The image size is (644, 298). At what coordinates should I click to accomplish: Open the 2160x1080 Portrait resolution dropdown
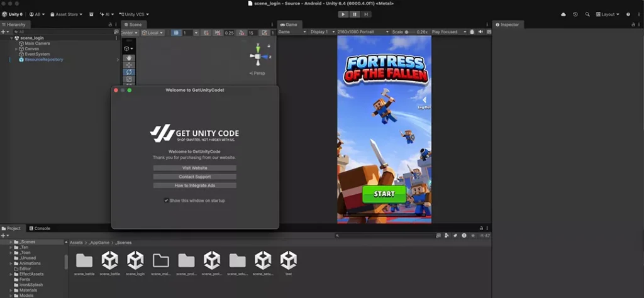pos(363,31)
